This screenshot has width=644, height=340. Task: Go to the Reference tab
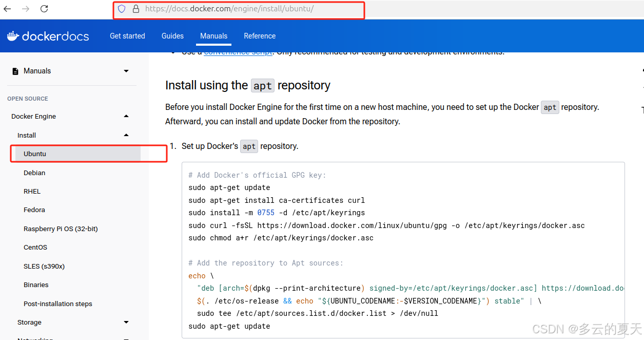[260, 36]
